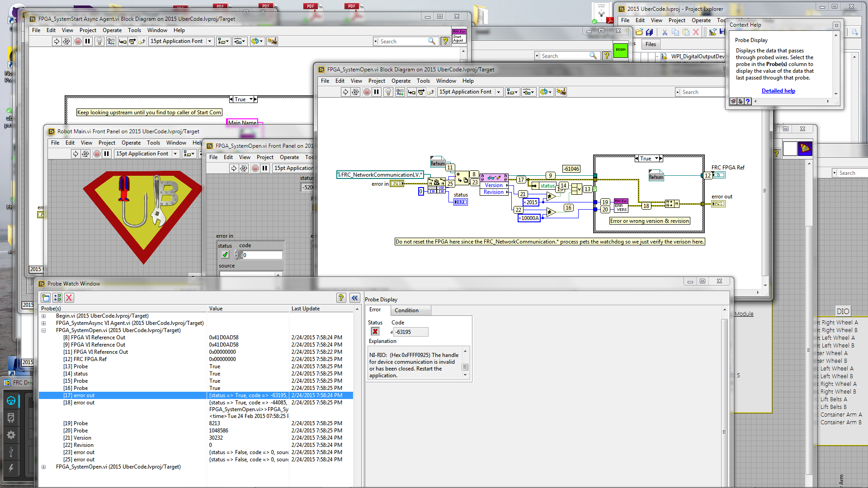
Task: Click FRC Driver Station steering wheel tab icon
Action: tap(11, 401)
